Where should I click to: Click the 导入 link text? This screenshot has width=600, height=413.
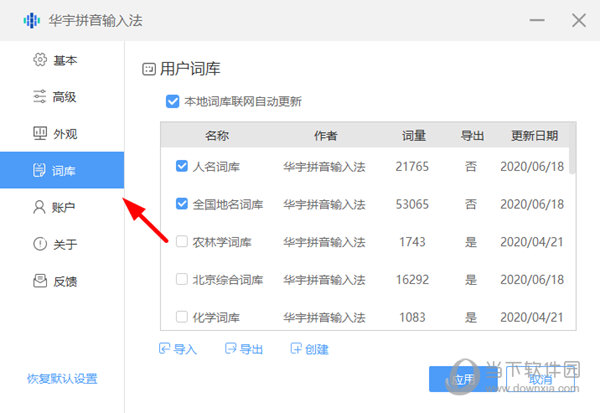tap(185, 349)
